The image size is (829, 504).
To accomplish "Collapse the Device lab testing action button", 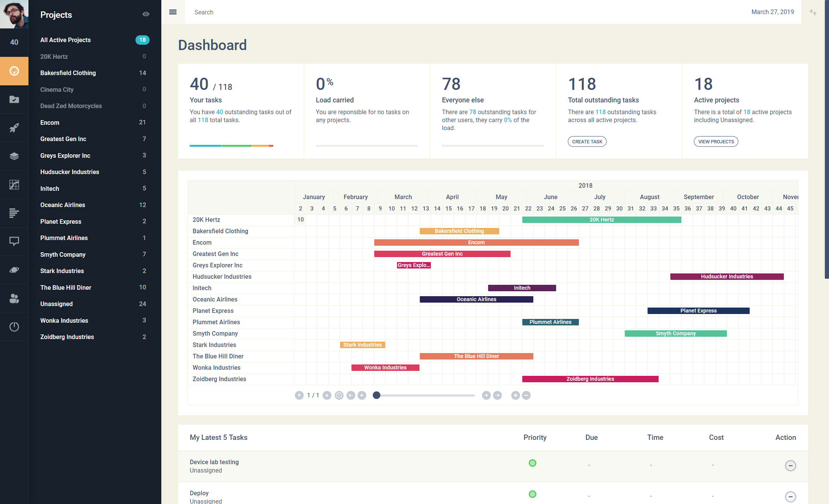I will click(x=790, y=465).
